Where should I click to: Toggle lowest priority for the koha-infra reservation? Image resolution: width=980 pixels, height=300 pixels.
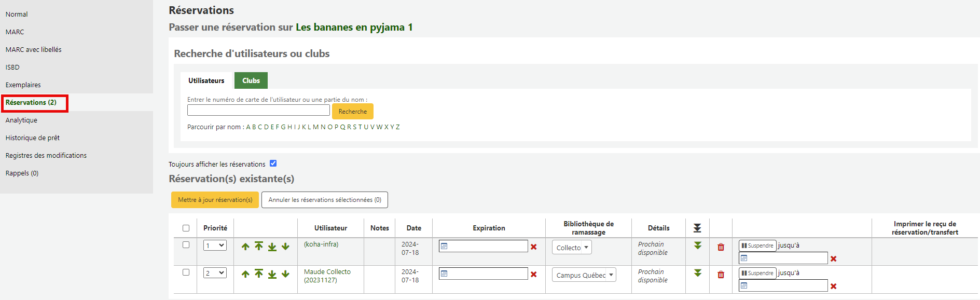click(x=698, y=246)
